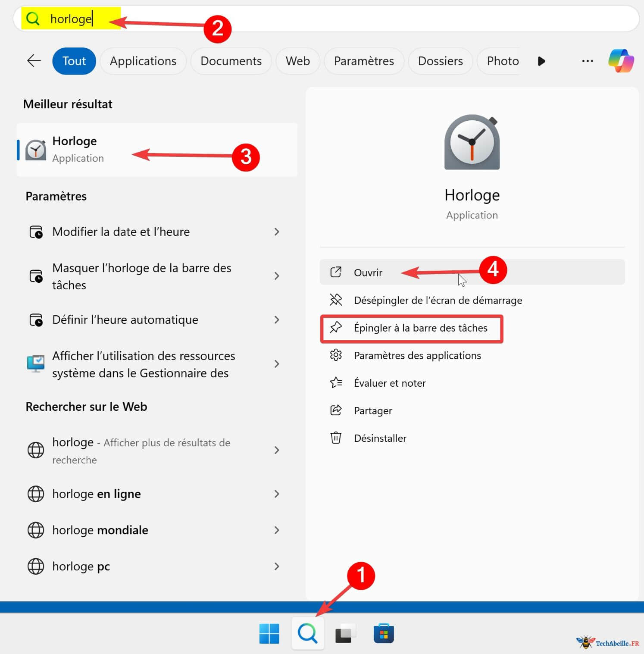Open web suggestion 'horloge mondiale'

157,530
